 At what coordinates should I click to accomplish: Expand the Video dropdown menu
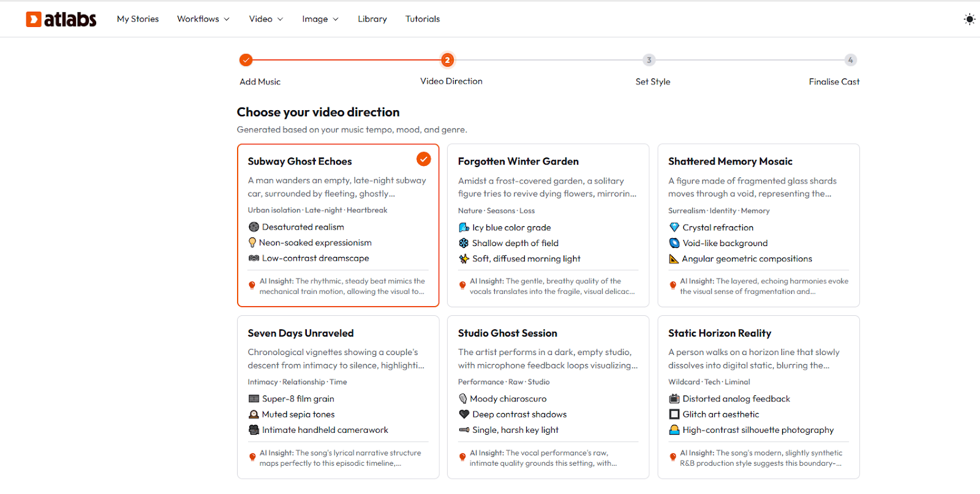tap(266, 19)
